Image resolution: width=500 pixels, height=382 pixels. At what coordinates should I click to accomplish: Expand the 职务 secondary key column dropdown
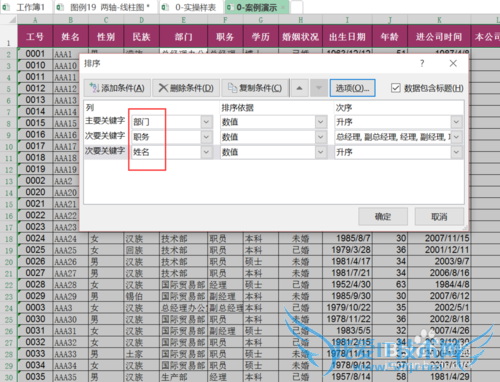(206, 137)
